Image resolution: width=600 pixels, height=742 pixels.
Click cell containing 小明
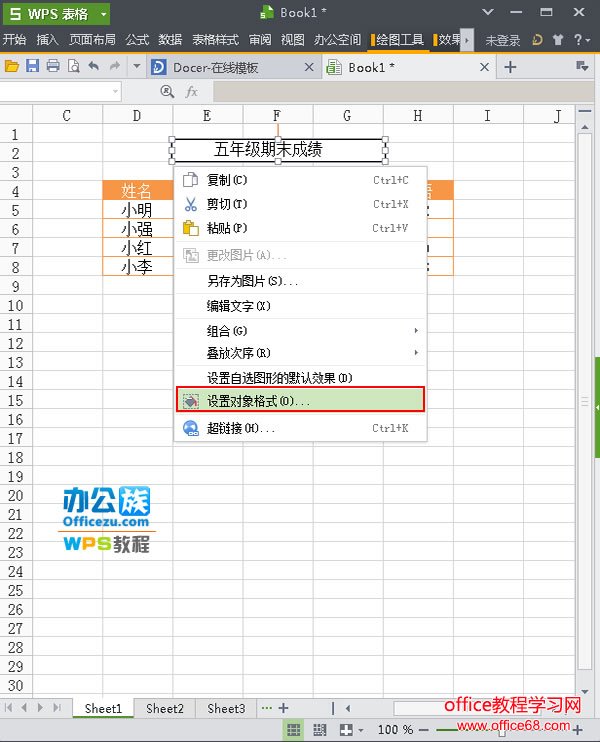coord(137,210)
